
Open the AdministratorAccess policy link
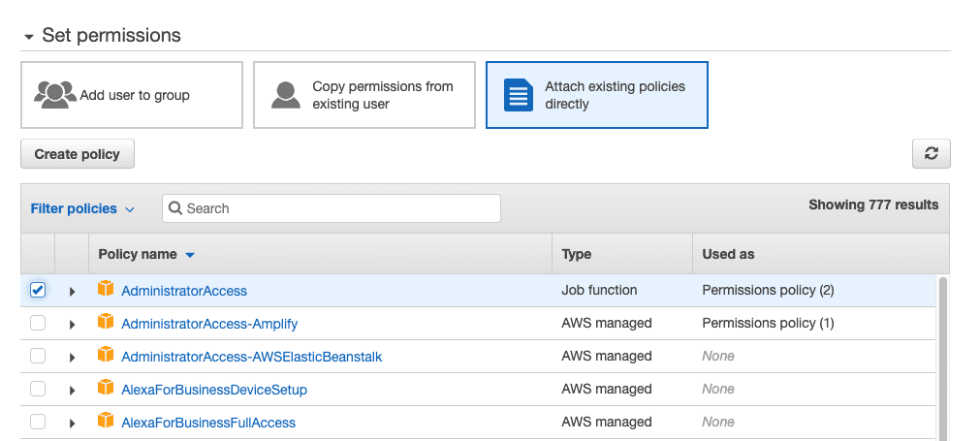pos(184,291)
